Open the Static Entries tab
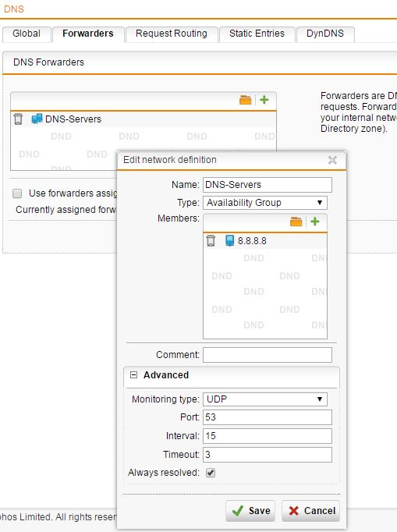397x532 pixels. click(x=257, y=34)
